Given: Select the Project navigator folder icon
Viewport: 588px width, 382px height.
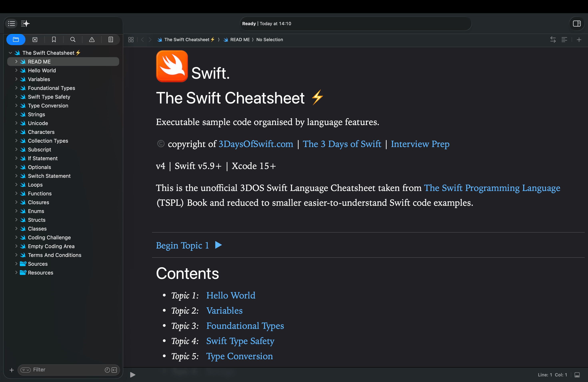Looking at the screenshot, I should [16, 40].
